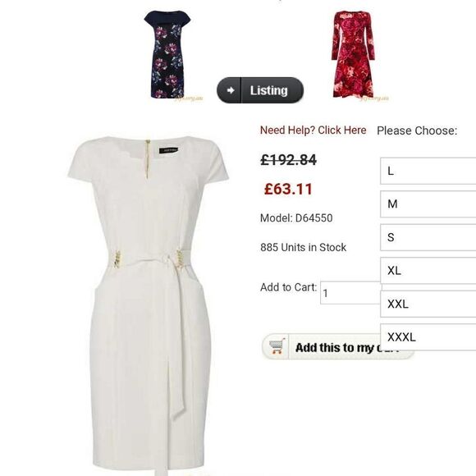
Task: Open the 'Need Help? Click Here' link
Action: pyautogui.click(x=313, y=130)
